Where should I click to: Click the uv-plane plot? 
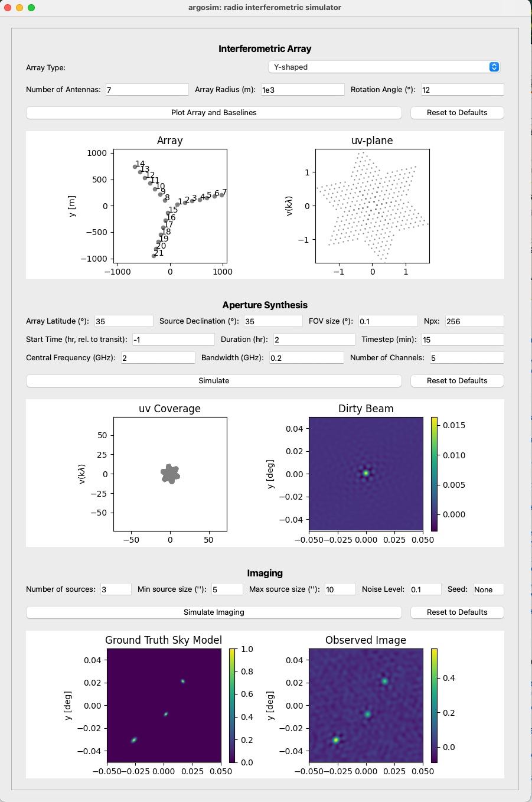372,206
